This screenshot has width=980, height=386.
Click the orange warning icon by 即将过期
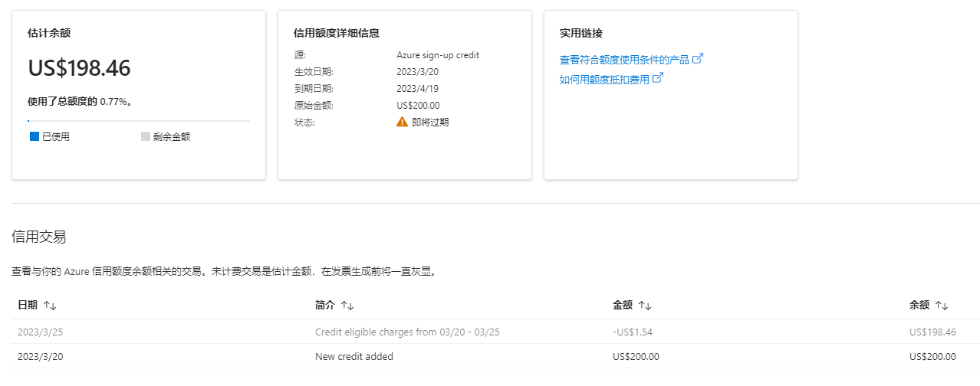point(402,122)
